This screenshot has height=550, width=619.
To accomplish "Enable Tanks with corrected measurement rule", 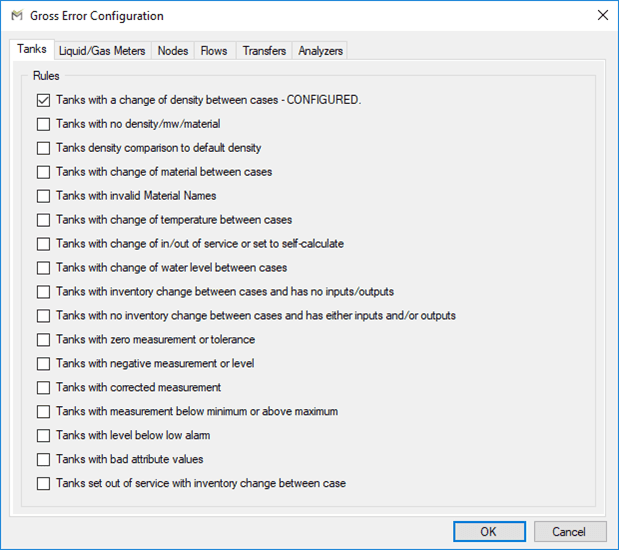I will coord(43,388).
